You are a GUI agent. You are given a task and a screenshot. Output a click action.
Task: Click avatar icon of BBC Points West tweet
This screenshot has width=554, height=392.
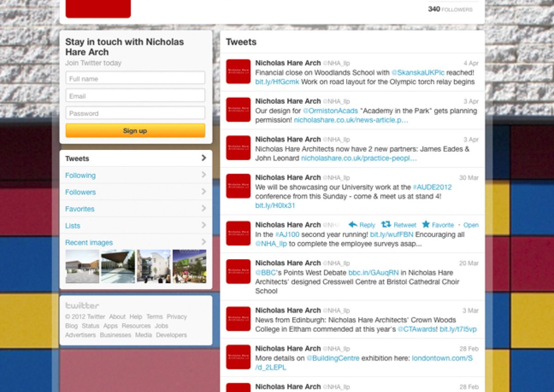[238, 271]
